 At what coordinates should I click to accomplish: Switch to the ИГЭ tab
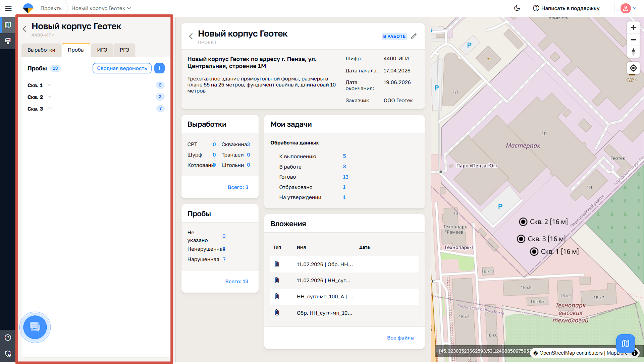coord(102,50)
